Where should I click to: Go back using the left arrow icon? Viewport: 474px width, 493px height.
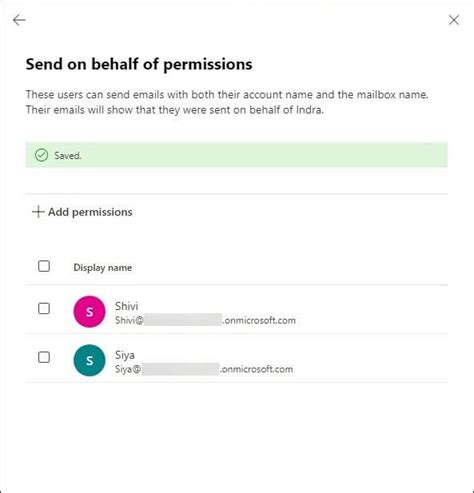click(19, 20)
